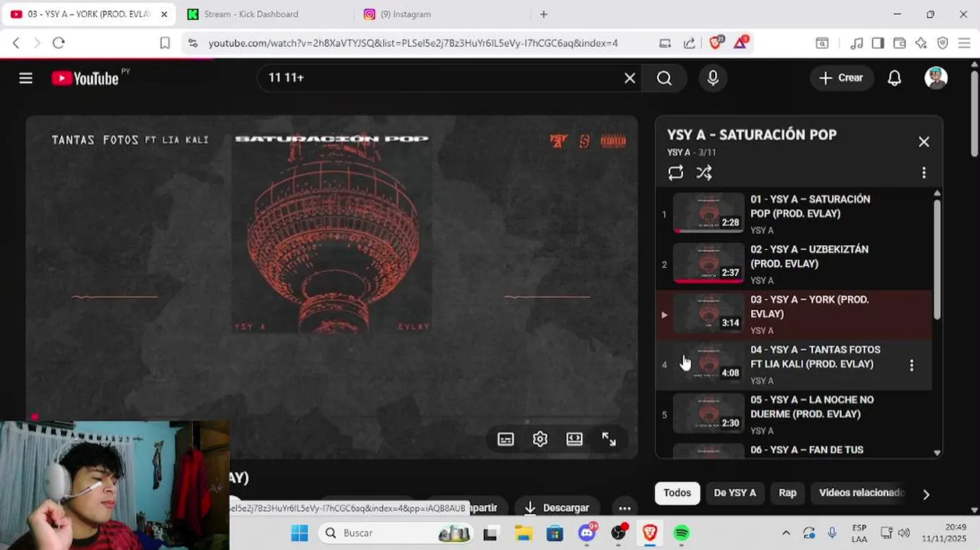Toggle theater mode in the player
This screenshot has width=980, height=550.
[574, 439]
